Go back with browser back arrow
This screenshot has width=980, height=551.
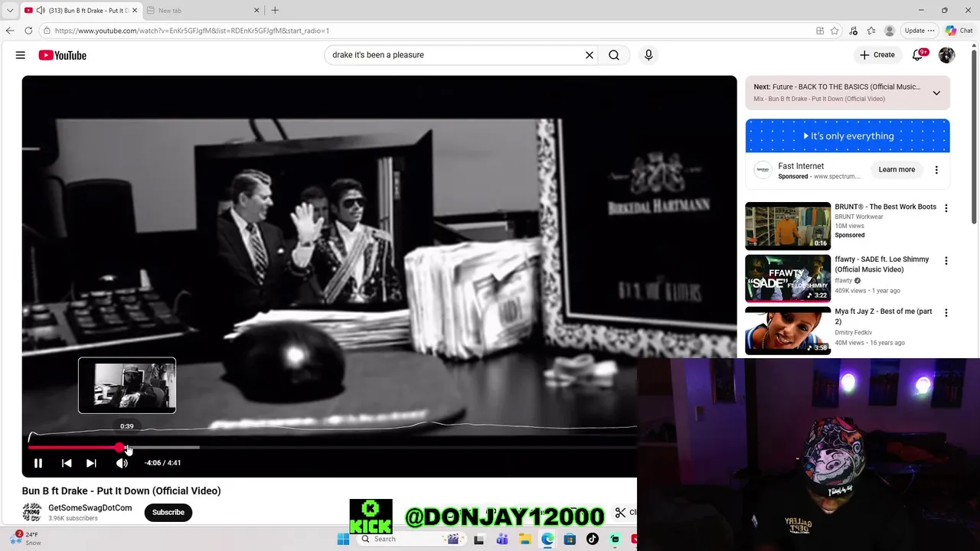coord(10,31)
